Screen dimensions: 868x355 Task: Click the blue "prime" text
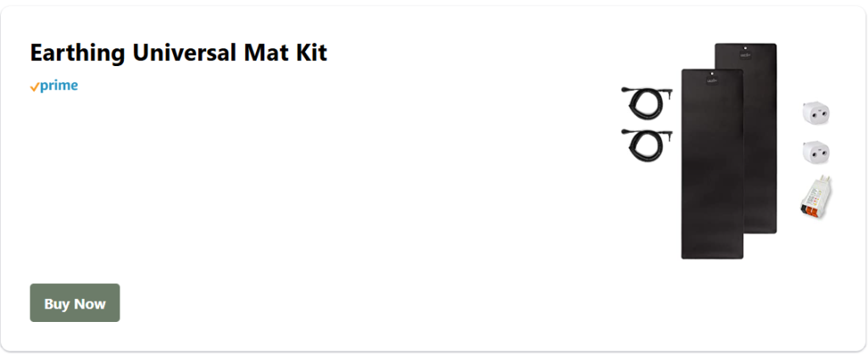pyautogui.click(x=59, y=86)
